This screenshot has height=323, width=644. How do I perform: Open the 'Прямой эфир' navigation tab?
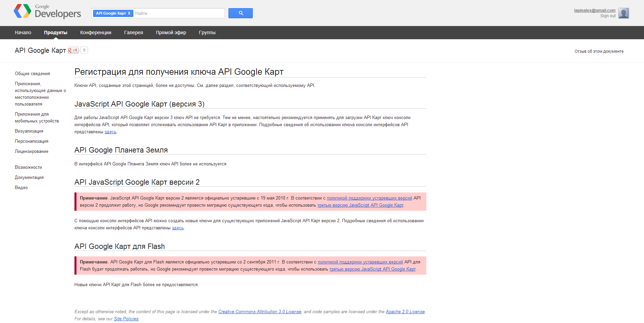click(x=171, y=32)
